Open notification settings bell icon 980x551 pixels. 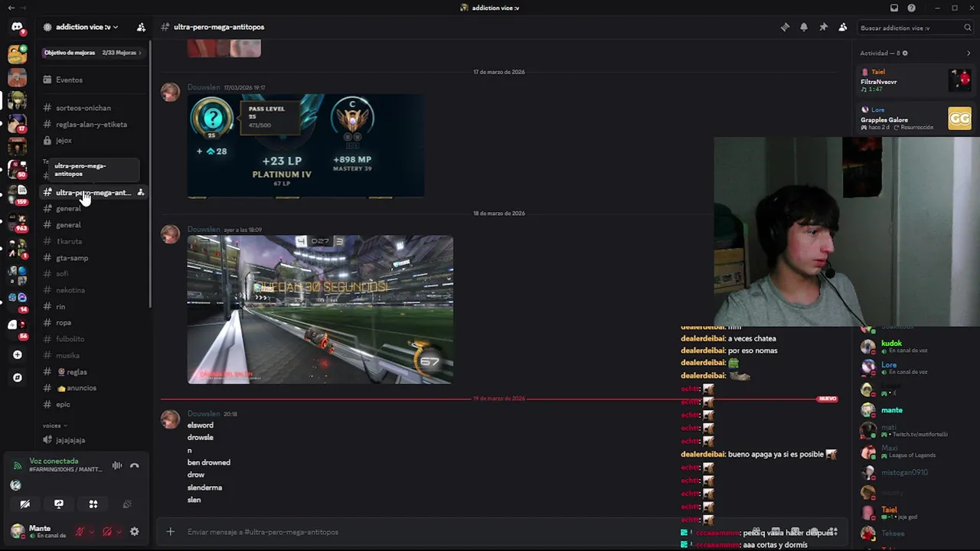point(804,27)
